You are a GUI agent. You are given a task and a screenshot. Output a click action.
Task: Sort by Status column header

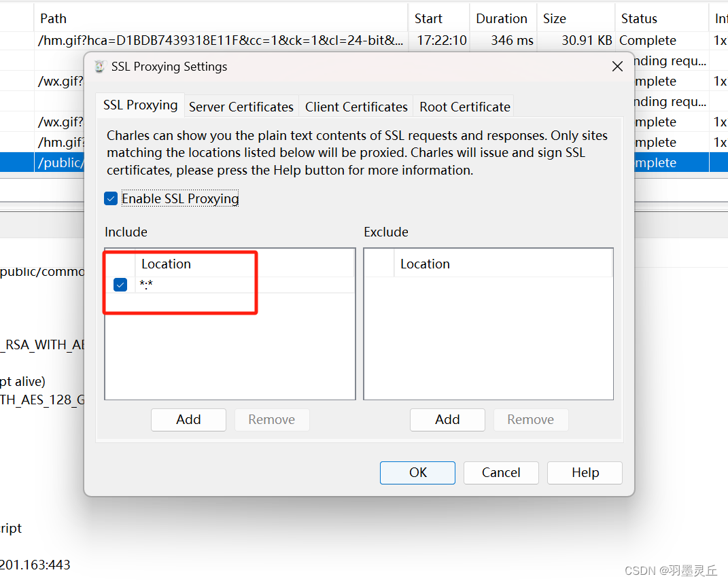click(662, 18)
